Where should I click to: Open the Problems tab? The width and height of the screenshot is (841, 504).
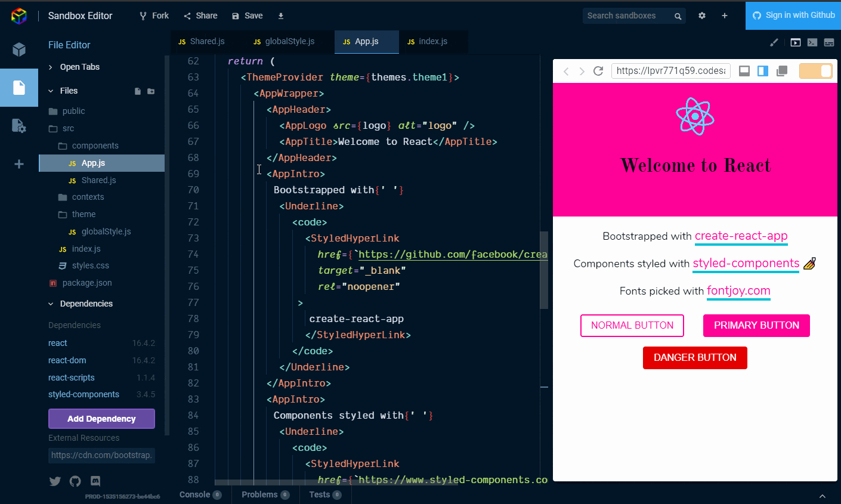265,494
